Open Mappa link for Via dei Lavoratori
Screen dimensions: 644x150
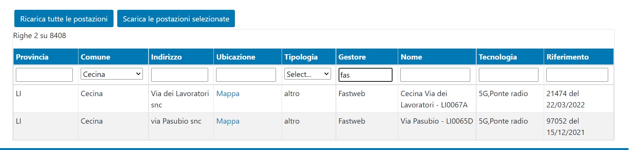228,93
